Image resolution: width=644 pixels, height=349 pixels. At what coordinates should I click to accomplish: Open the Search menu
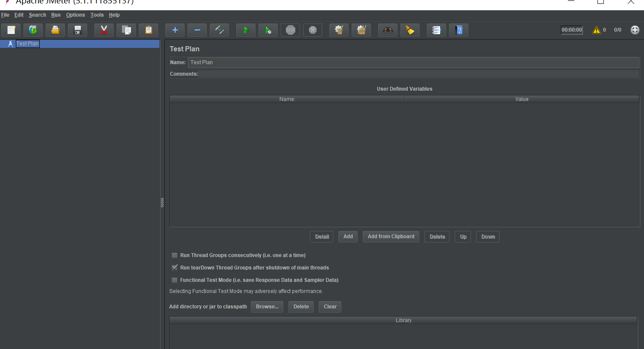[x=37, y=15]
